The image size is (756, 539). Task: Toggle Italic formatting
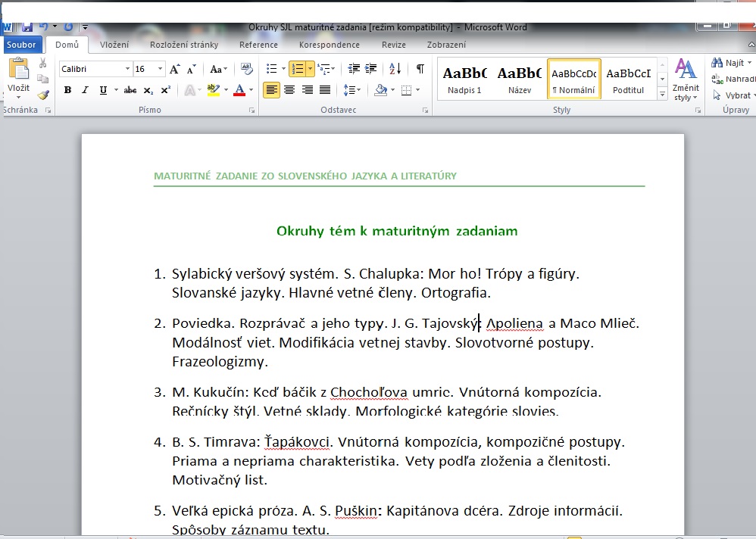click(x=84, y=90)
